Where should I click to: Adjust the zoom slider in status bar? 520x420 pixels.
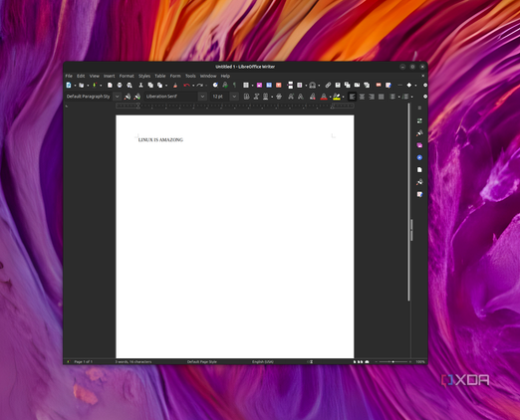393,362
